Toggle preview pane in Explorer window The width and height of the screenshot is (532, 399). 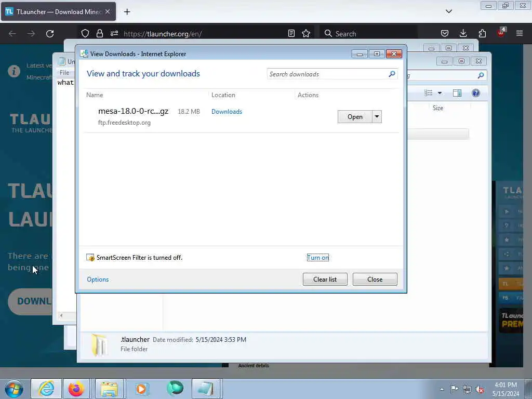(457, 93)
